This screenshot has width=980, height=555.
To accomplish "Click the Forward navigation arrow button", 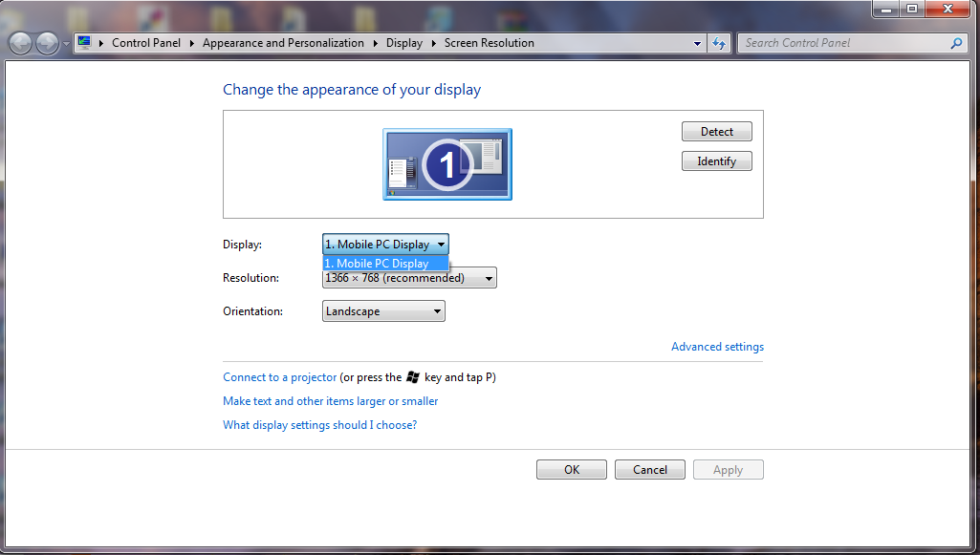I will pos(47,43).
